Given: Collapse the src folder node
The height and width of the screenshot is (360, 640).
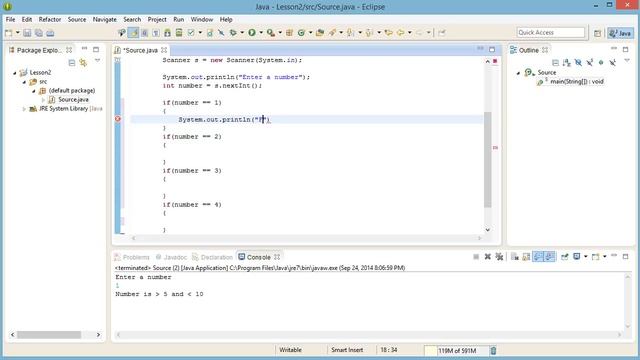Looking at the screenshot, I should 24,82.
